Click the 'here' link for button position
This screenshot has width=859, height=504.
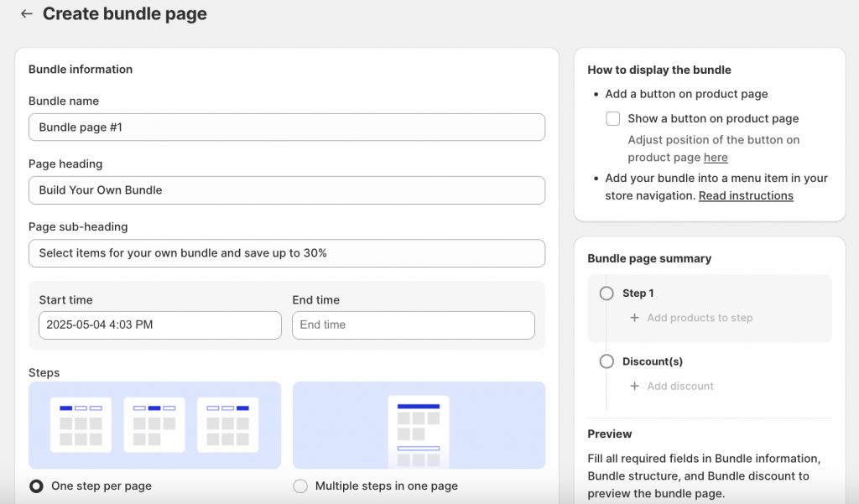pos(716,158)
